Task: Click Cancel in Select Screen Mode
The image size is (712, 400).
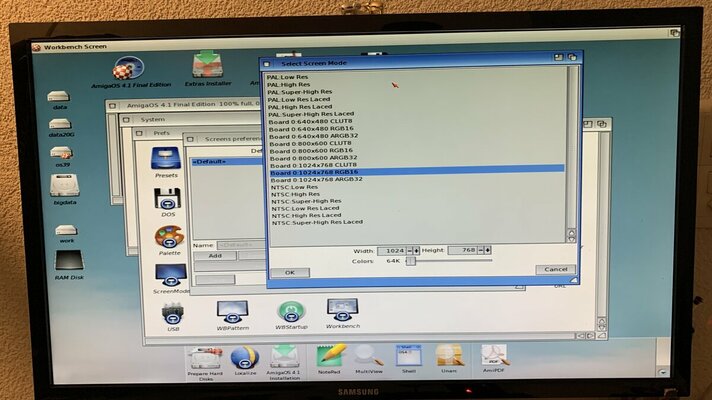Action: point(555,269)
